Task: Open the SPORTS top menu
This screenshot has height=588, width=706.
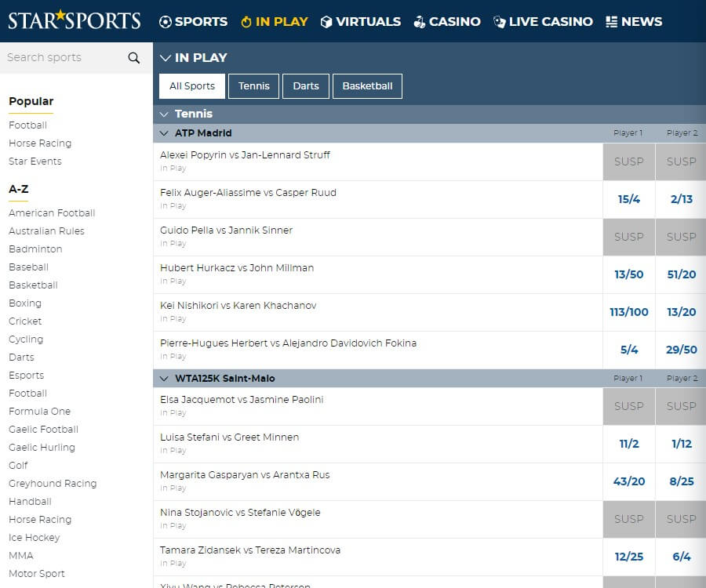Action: 193,22
